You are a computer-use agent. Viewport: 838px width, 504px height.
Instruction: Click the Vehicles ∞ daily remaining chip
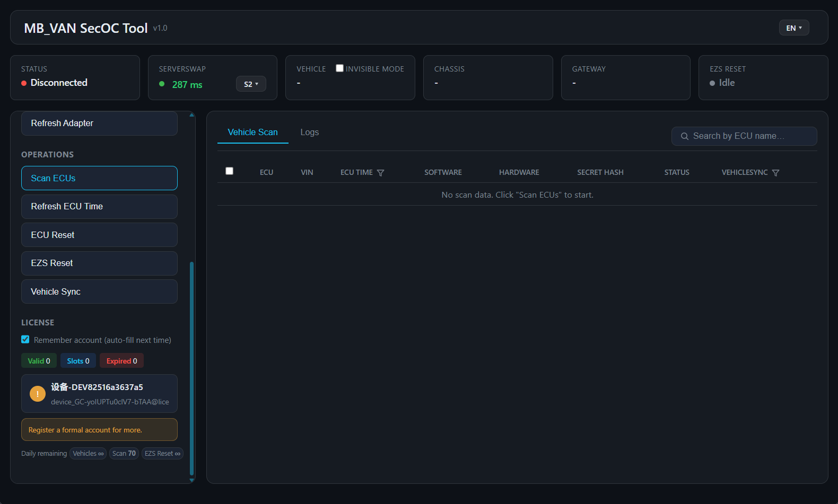88,454
